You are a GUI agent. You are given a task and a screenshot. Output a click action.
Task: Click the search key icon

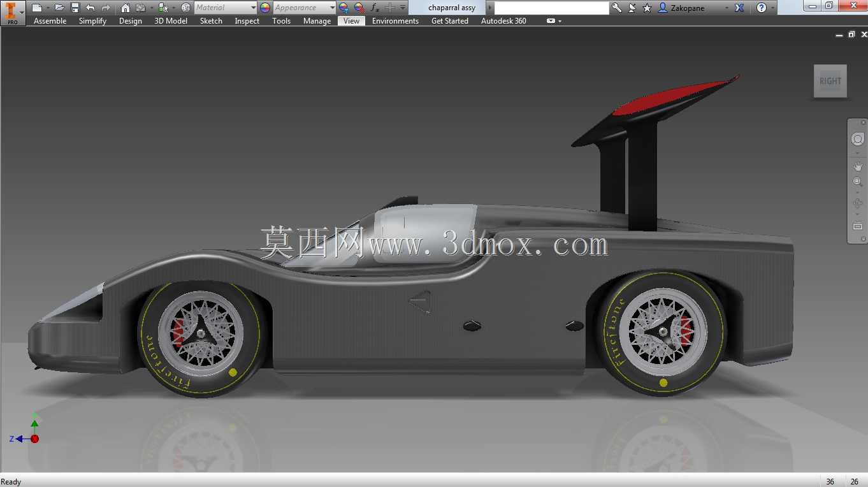pos(616,8)
